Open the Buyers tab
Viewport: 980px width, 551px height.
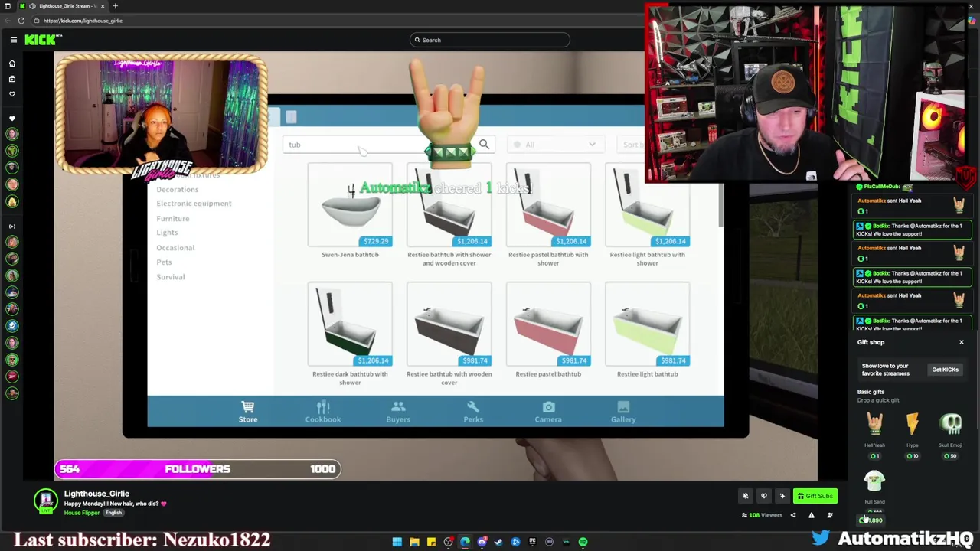point(398,412)
